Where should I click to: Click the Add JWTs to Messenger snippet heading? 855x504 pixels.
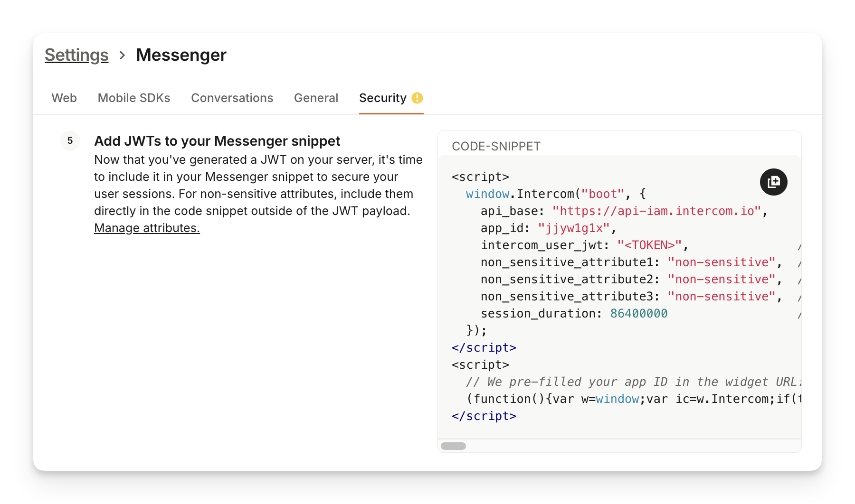(x=217, y=141)
